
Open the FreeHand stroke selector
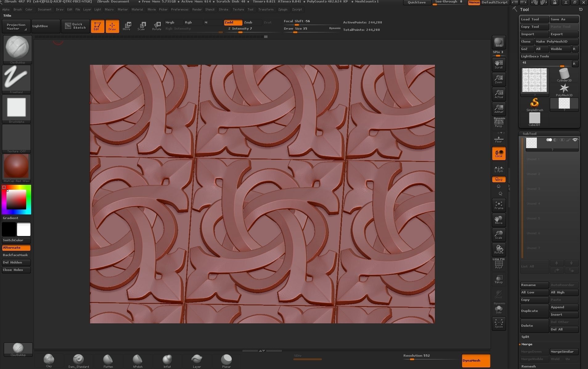coord(16,79)
